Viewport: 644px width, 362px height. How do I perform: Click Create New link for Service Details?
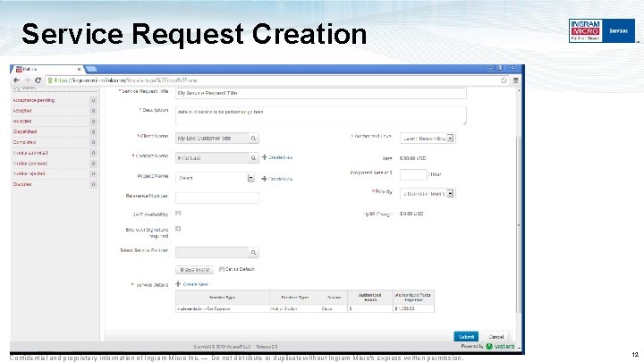click(x=196, y=284)
